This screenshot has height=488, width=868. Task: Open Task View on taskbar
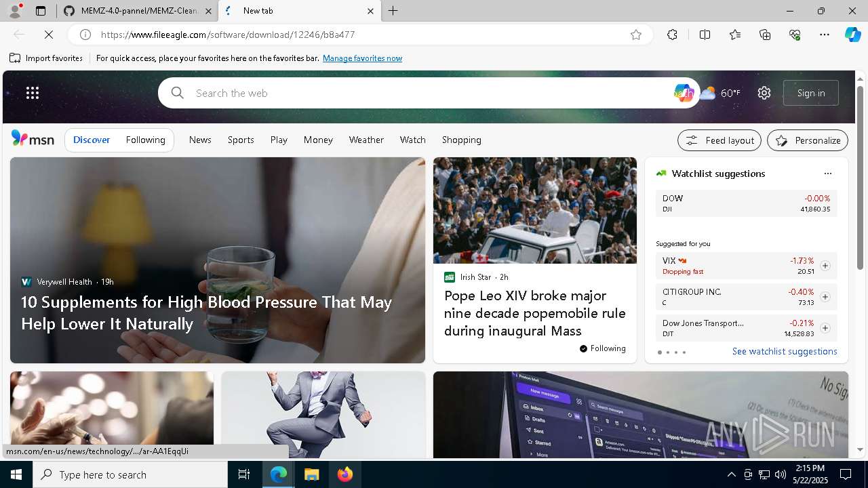(244, 474)
